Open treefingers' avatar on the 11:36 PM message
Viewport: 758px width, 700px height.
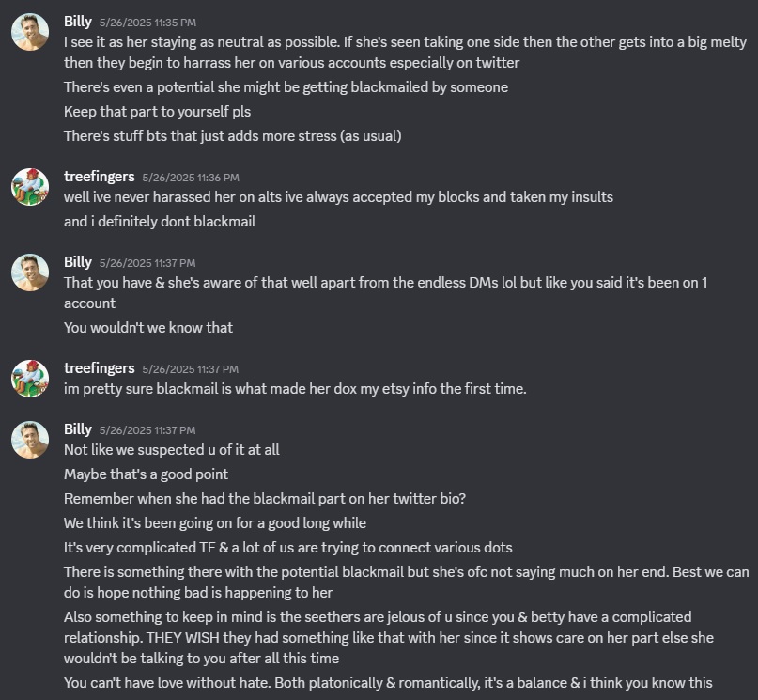(30, 187)
